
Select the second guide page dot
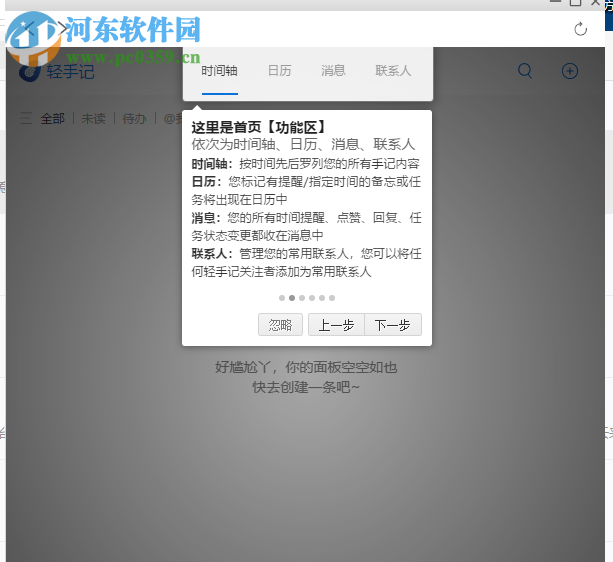pos(292,298)
